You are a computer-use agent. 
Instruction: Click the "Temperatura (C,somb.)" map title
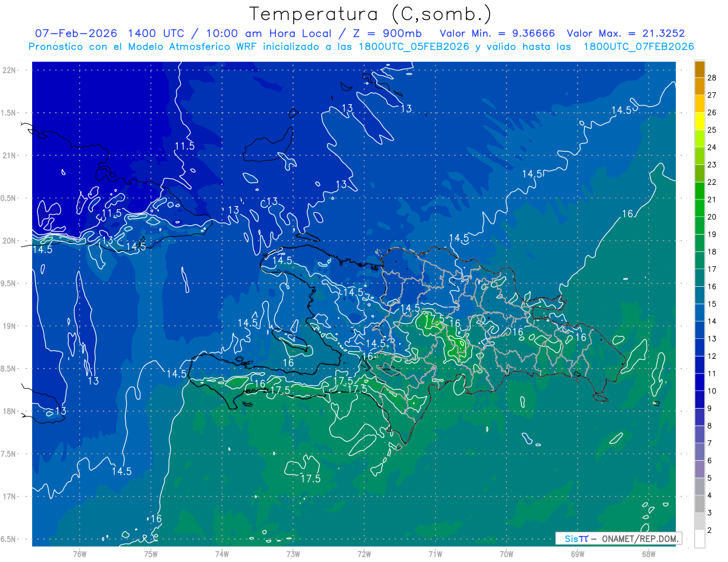pyautogui.click(x=371, y=14)
